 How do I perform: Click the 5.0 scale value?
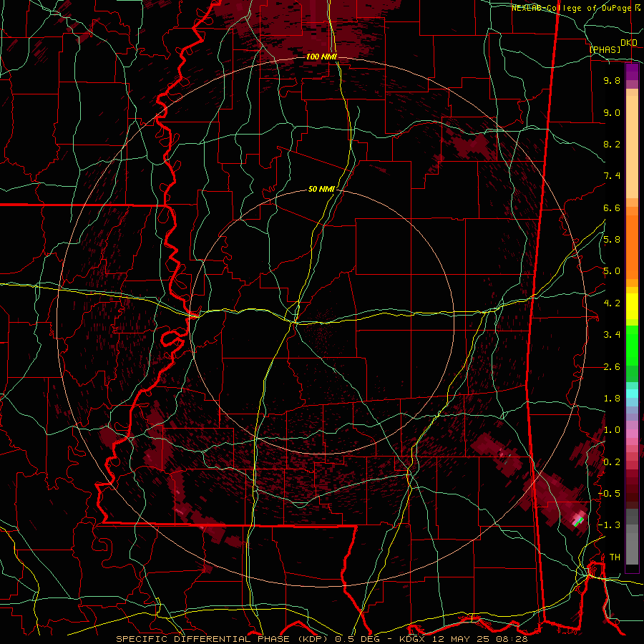tap(612, 271)
